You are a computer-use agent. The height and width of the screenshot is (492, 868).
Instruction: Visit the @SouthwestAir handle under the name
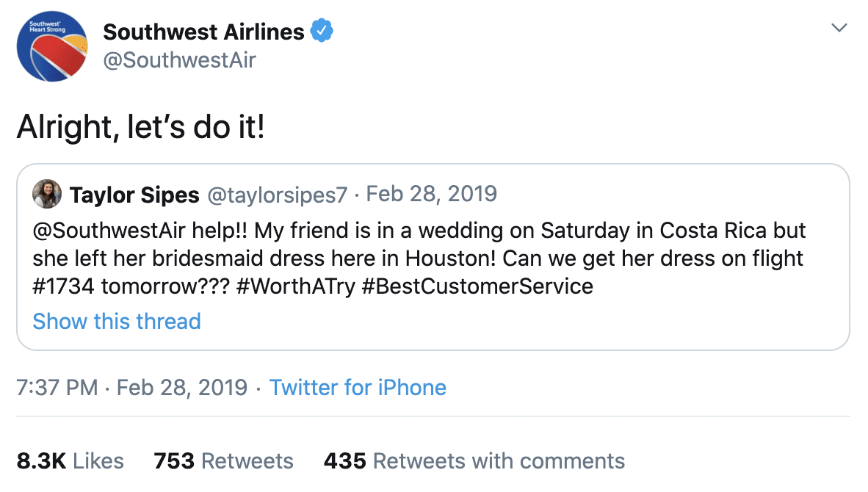click(x=179, y=60)
